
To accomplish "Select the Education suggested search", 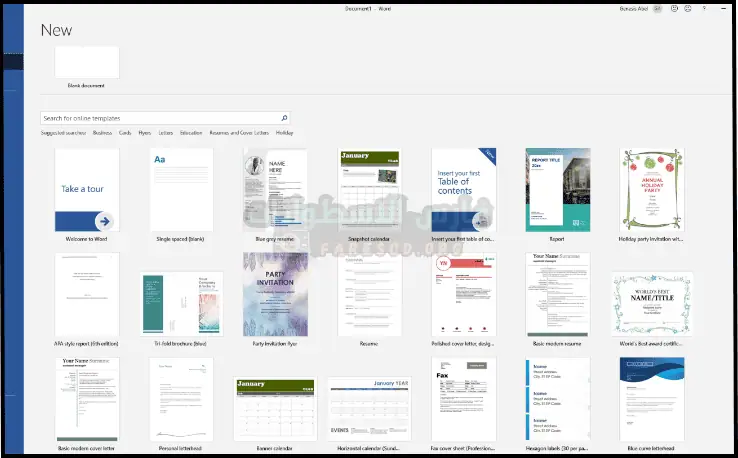I will [x=190, y=132].
